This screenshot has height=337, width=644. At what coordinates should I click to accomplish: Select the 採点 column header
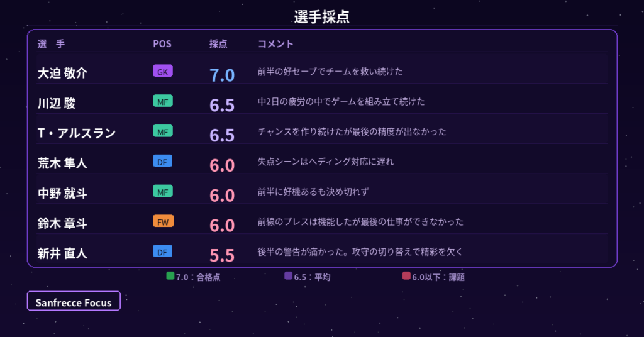coord(218,44)
